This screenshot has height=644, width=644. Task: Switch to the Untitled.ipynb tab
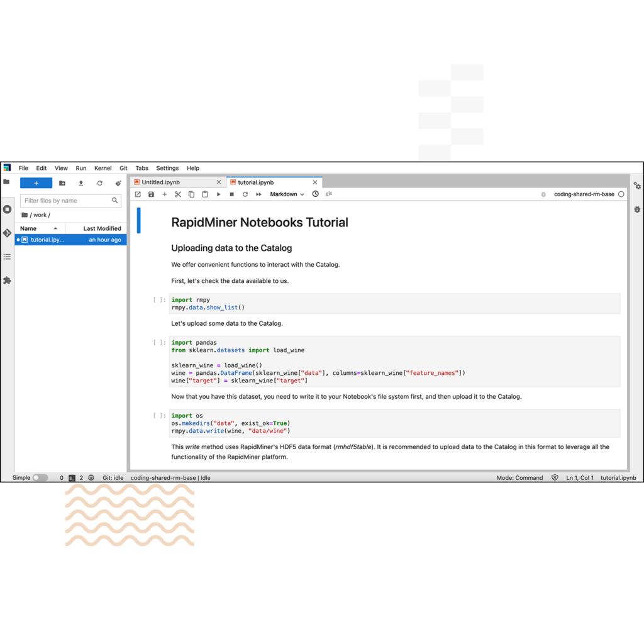[160, 182]
